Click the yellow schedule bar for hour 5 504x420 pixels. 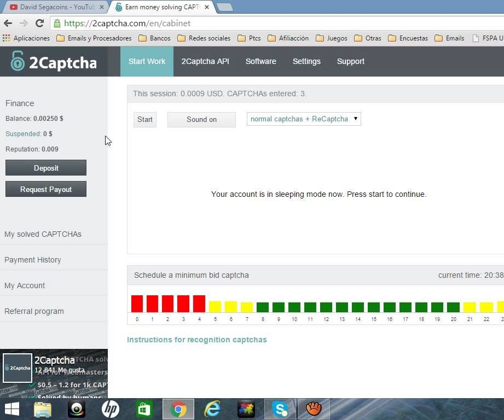(215, 307)
